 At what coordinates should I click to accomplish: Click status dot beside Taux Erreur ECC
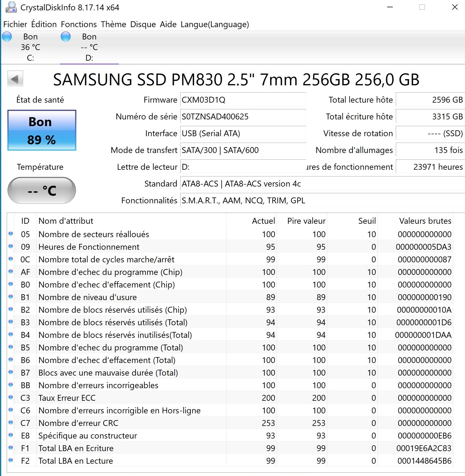point(11,397)
